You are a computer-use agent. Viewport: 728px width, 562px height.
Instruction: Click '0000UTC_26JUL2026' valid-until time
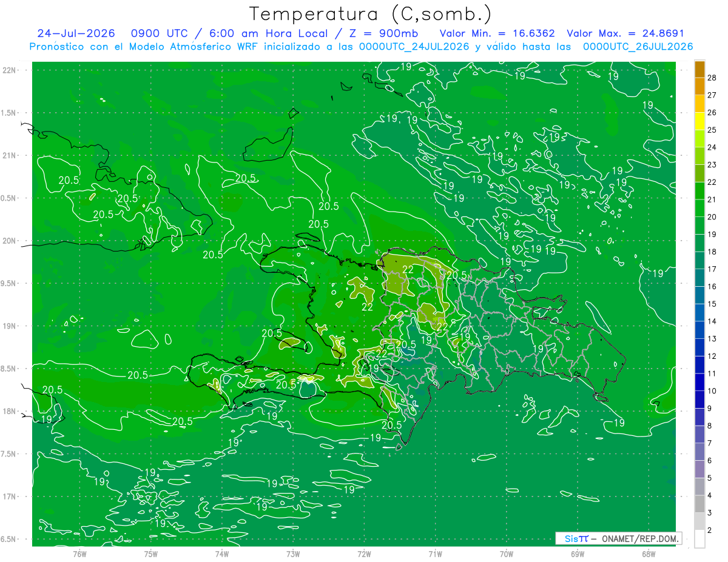pos(638,47)
